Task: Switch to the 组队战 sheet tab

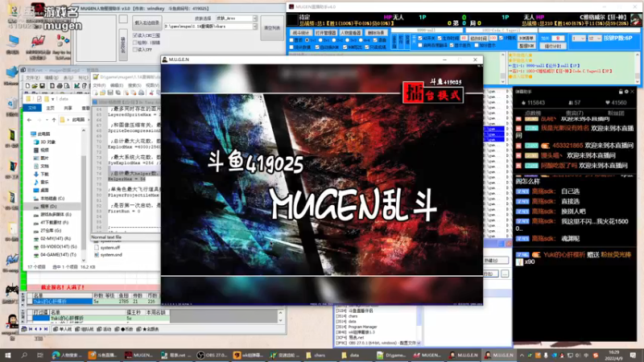Action: 85,329
